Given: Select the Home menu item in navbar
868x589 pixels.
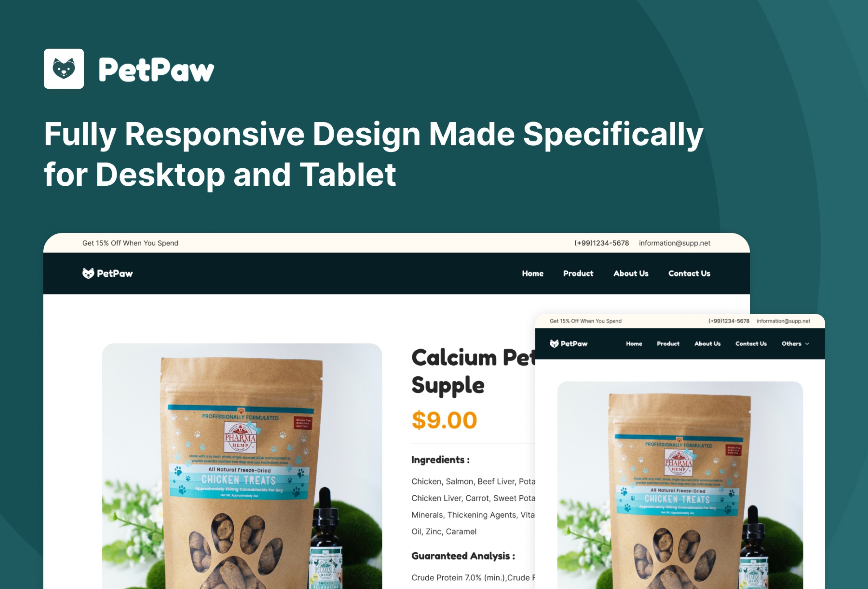Looking at the screenshot, I should [x=532, y=273].
